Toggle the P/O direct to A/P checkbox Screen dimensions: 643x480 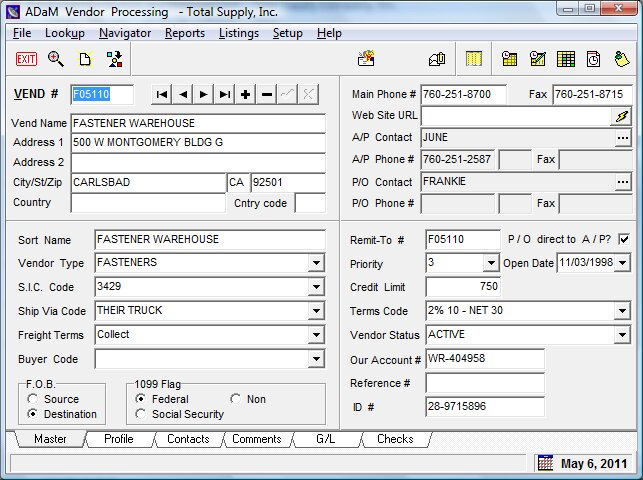point(624,239)
